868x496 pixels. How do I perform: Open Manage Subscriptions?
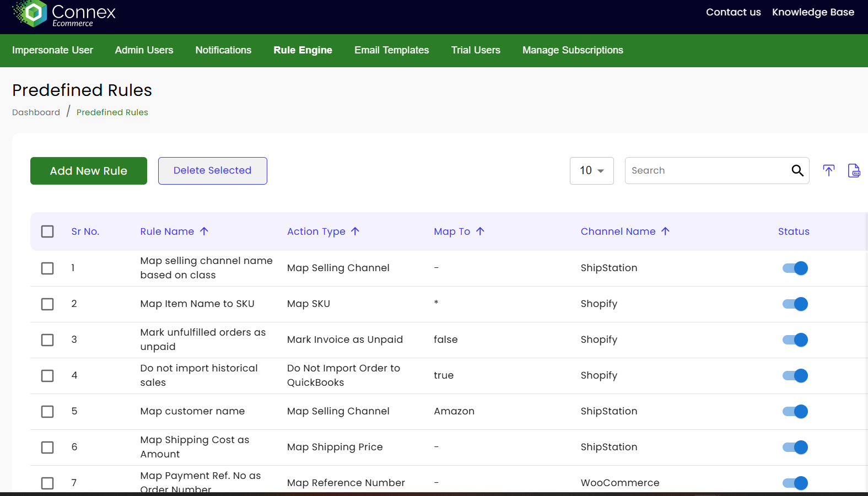(x=573, y=50)
